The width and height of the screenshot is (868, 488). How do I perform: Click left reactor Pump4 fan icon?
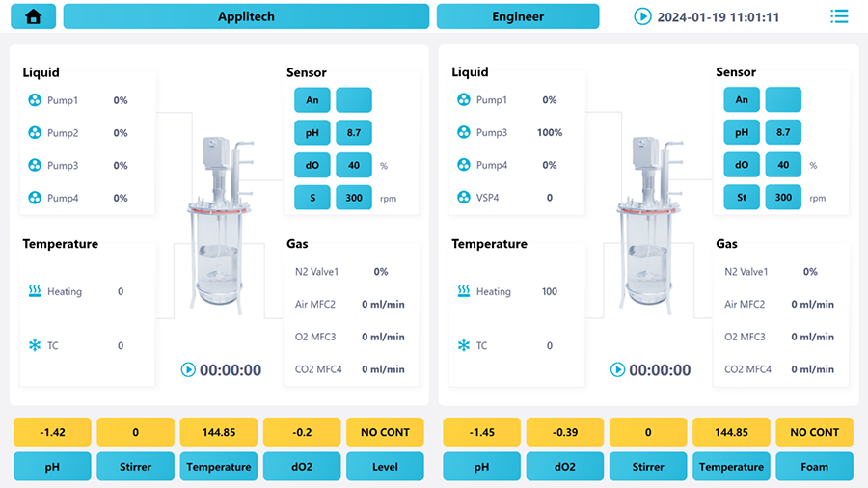(x=35, y=198)
